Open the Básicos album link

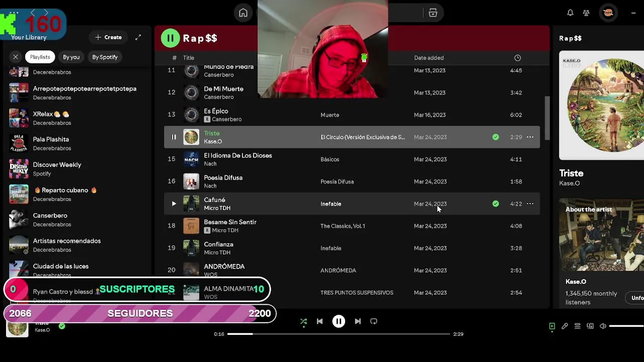coord(330,159)
